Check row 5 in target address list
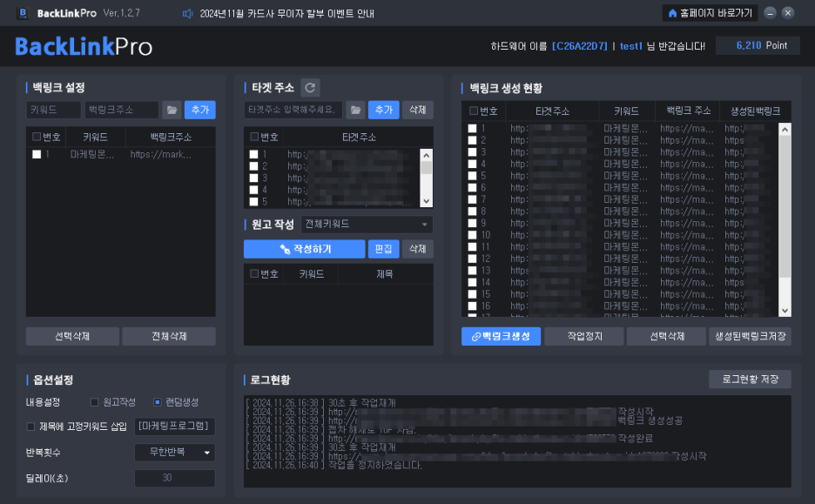This screenshot has height=504, width=815. [253, 202]
